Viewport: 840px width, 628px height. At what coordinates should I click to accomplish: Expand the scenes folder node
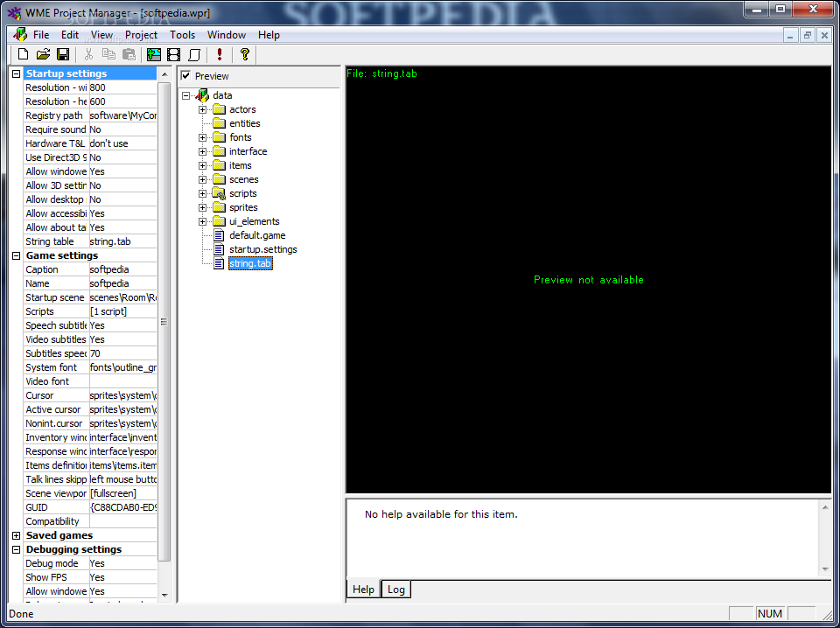202,179
